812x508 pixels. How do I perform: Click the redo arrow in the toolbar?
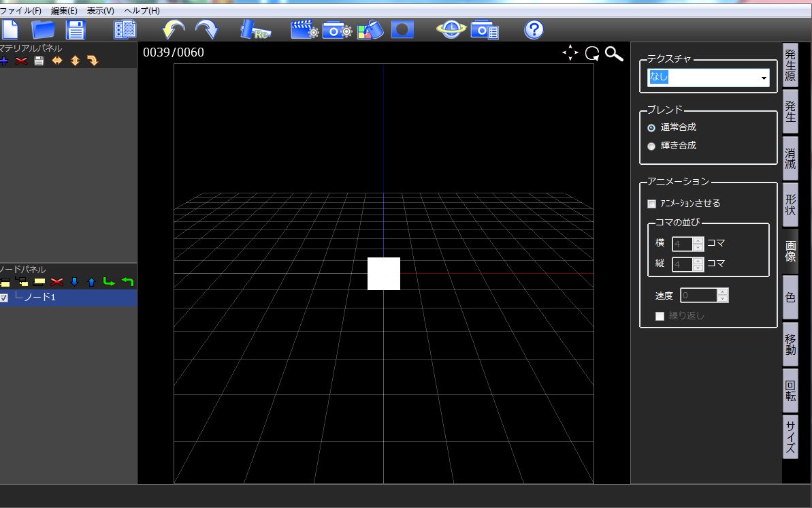tap(207, 29)
